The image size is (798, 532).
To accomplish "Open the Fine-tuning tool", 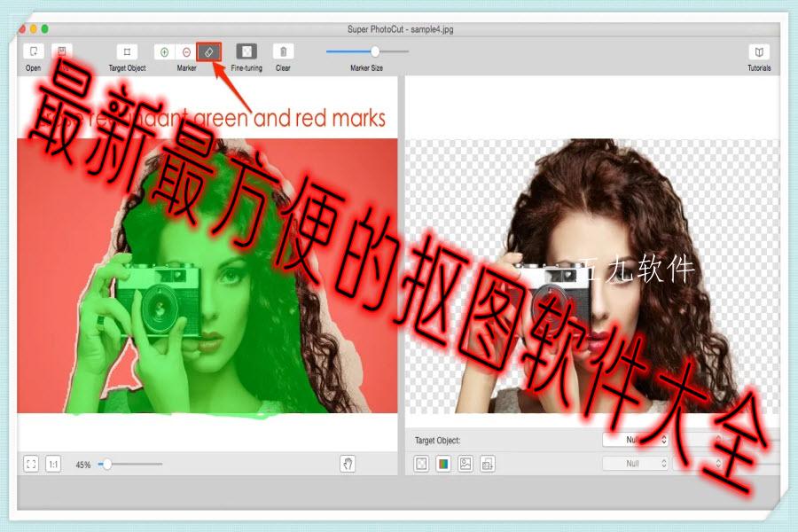I will pos(246,52).
